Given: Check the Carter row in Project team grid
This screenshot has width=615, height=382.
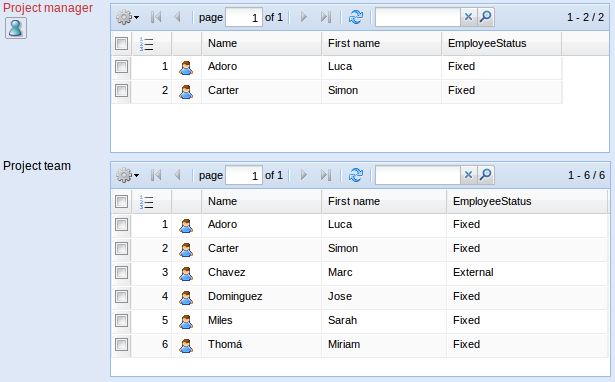Looking at the screenshot, I should 122,249.
